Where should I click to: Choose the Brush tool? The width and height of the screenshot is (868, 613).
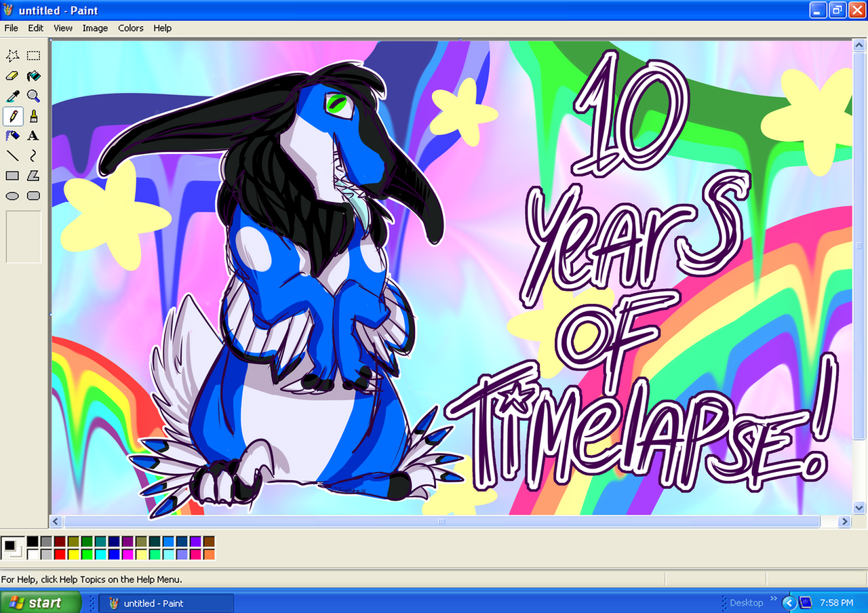(x=33, y=116)
